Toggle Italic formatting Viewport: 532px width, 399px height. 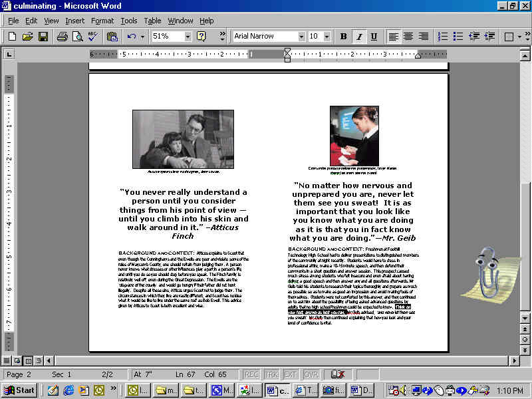click(x=358, y=37)
